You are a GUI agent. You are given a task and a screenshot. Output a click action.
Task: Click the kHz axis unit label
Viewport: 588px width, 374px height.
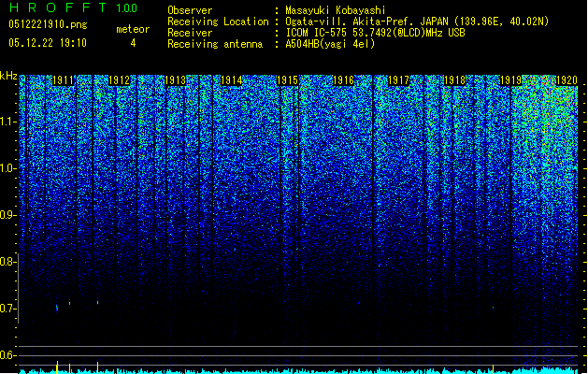tap(8, 76)
